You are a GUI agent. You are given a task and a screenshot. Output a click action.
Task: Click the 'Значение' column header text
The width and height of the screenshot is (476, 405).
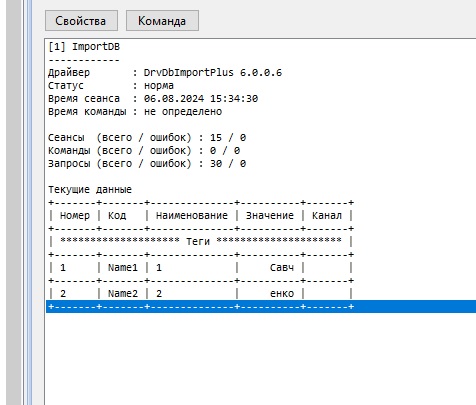coord(270,216)
